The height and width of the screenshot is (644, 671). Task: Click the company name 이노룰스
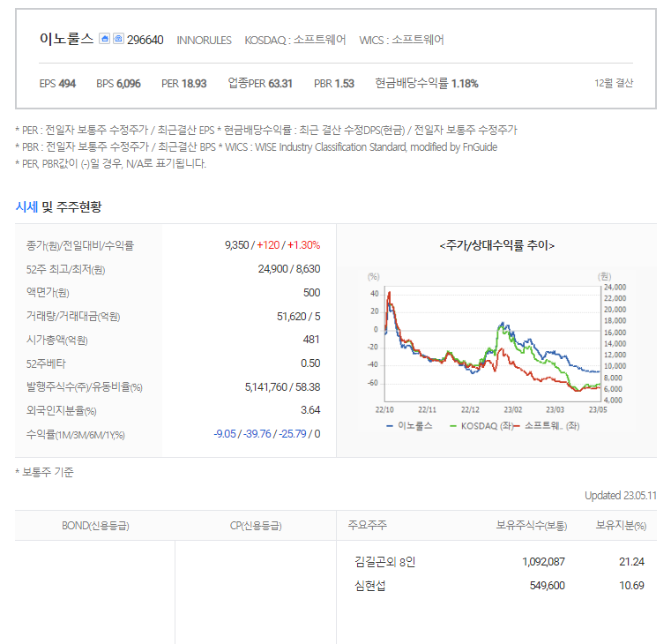pos(66,39)
